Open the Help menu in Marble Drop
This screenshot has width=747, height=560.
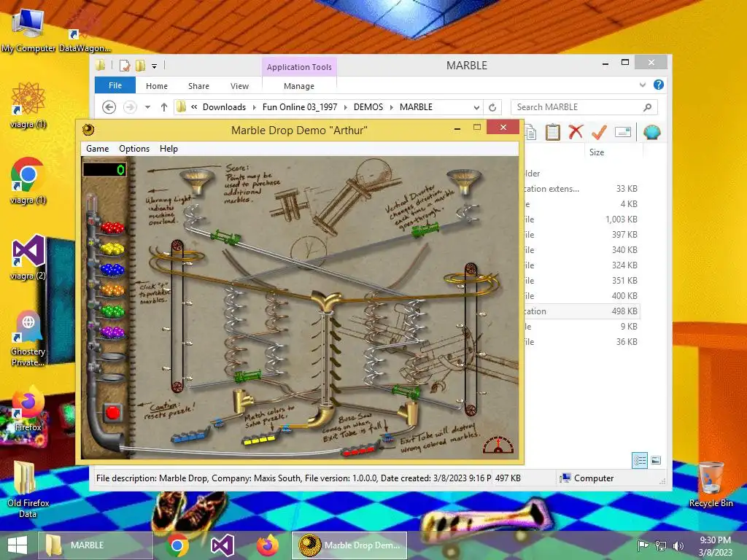pos(169,149)
